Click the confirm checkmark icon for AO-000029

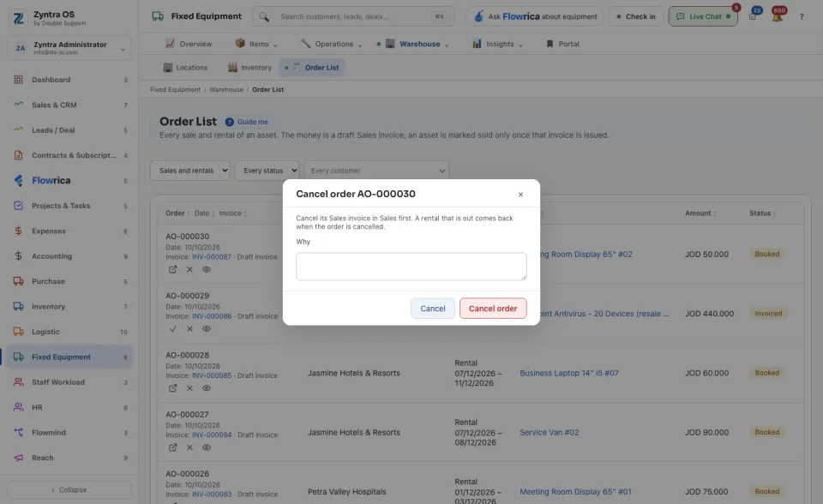(x=172, y=328)
